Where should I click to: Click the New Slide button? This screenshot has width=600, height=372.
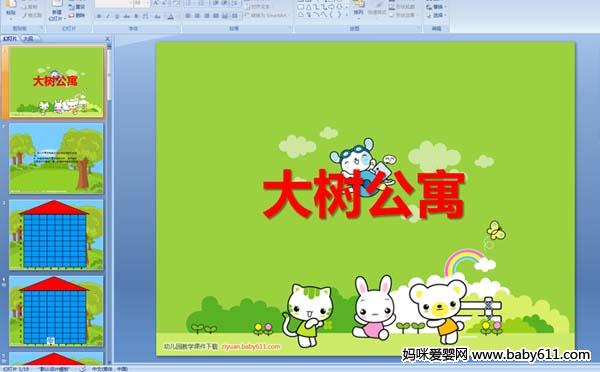[x=56, y=10]
